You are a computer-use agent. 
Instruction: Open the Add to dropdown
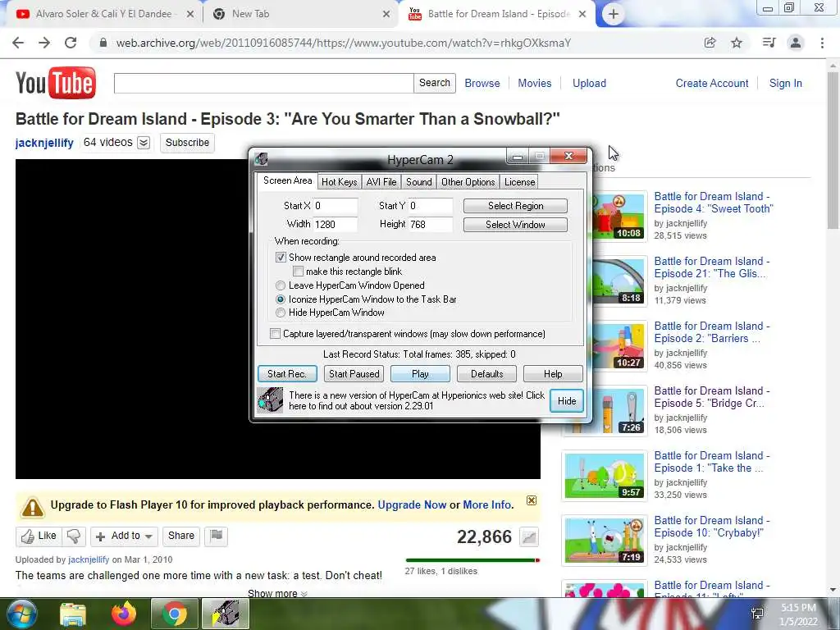pos(125,536)
